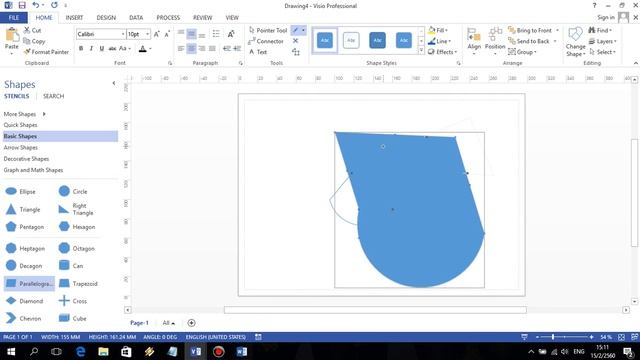Apply the third dark blue shape style
Screen dimensions: 640x360
pos(377,40)
